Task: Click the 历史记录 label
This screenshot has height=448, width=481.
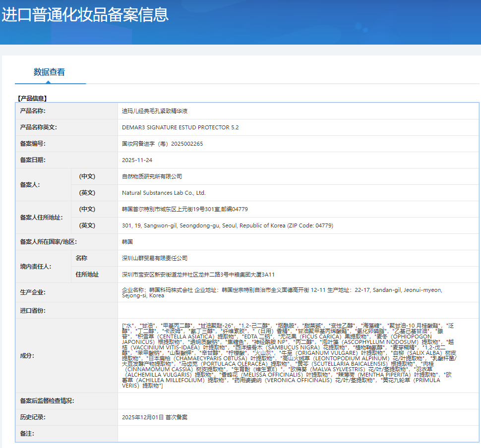Action: coord(33,417)
